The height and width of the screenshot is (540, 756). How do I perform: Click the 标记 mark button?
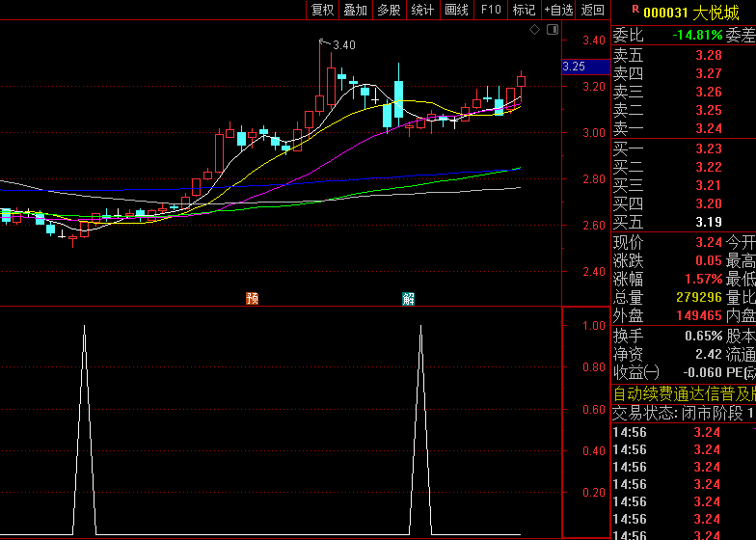pos(525,10)
